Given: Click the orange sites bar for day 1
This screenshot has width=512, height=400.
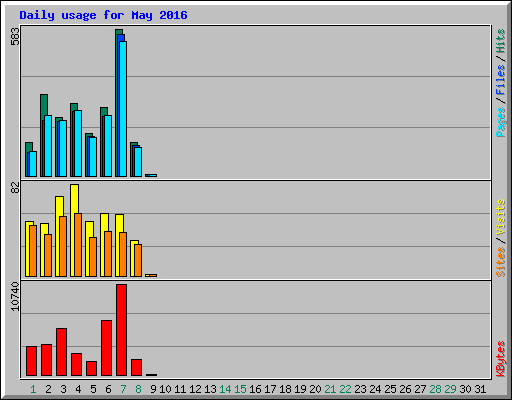Looking at the screenshot, I should click(33, 251).
